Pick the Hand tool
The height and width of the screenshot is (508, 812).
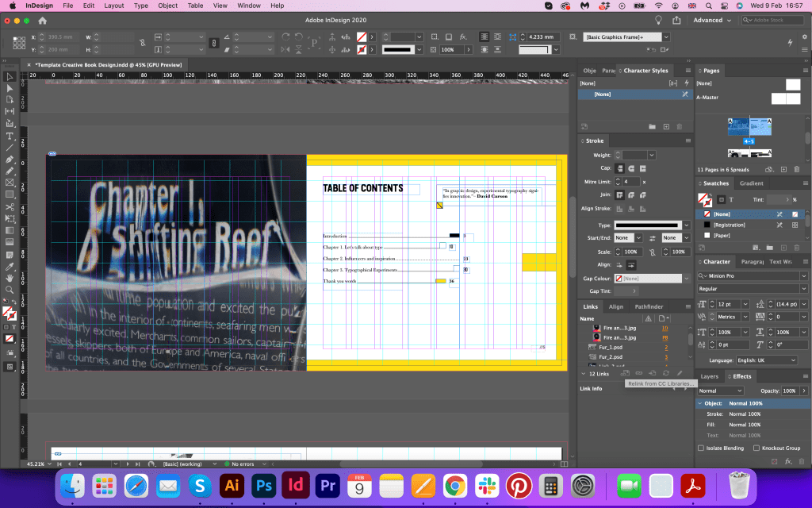click(10, 278)
